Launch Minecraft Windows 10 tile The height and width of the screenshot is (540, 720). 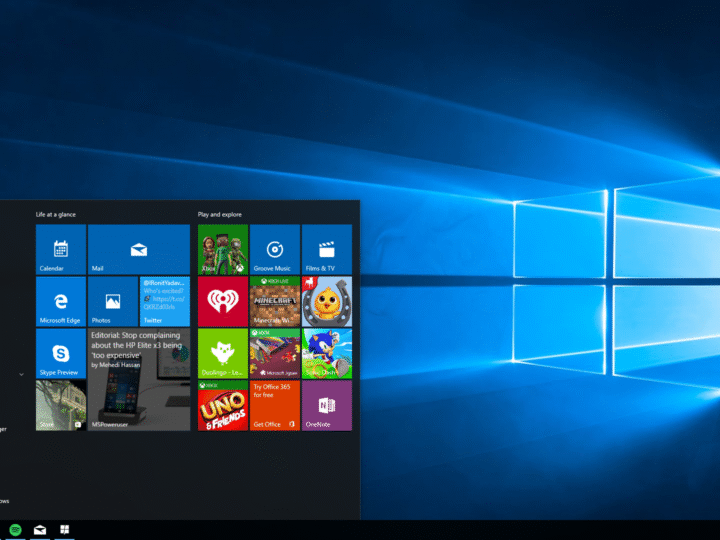coord(275,301)
